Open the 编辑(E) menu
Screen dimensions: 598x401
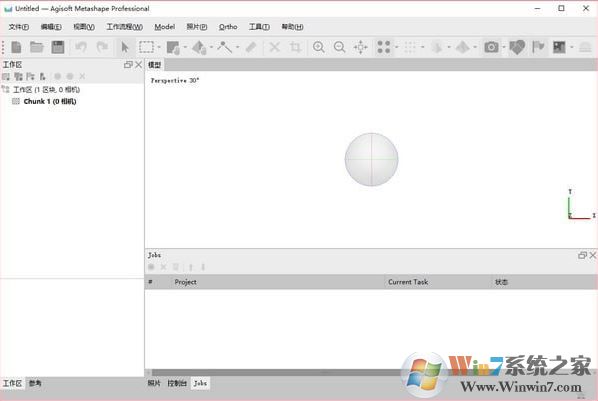[x=51, y=27]
